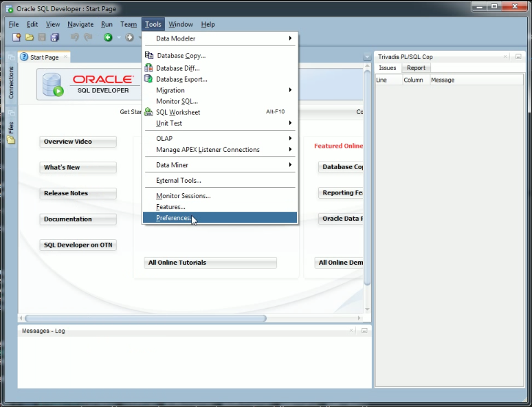
Task: Click the SQL Developer on OTN button
Action: coord(78,245)
